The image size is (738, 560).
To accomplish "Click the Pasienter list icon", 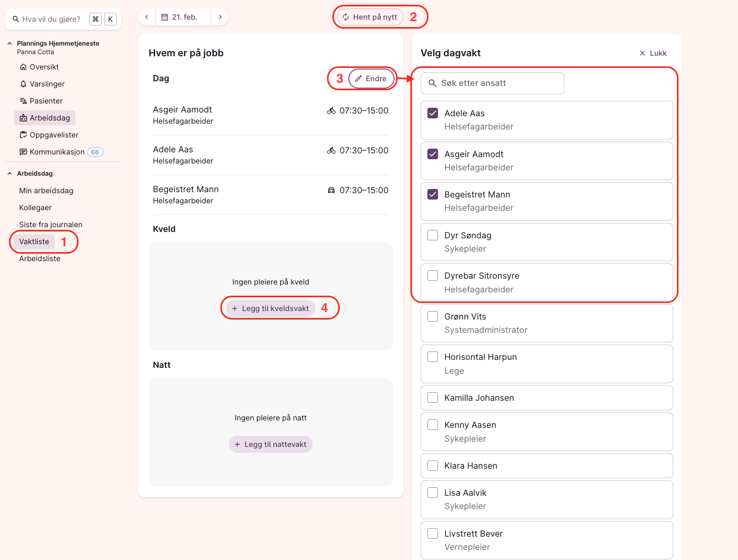I will [x=23, y=101].
